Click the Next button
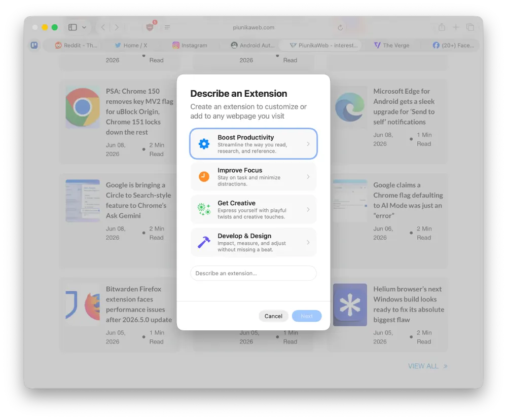 307,316
